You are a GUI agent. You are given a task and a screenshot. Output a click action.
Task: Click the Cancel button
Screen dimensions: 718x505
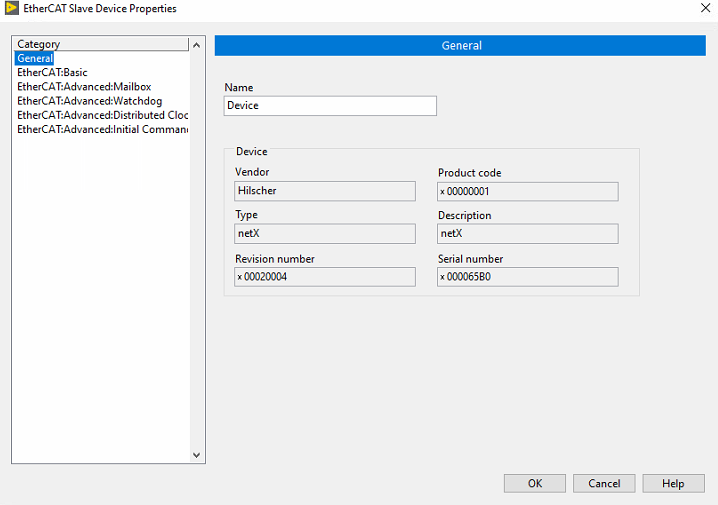pyautogui.click(x=604, y=483)
